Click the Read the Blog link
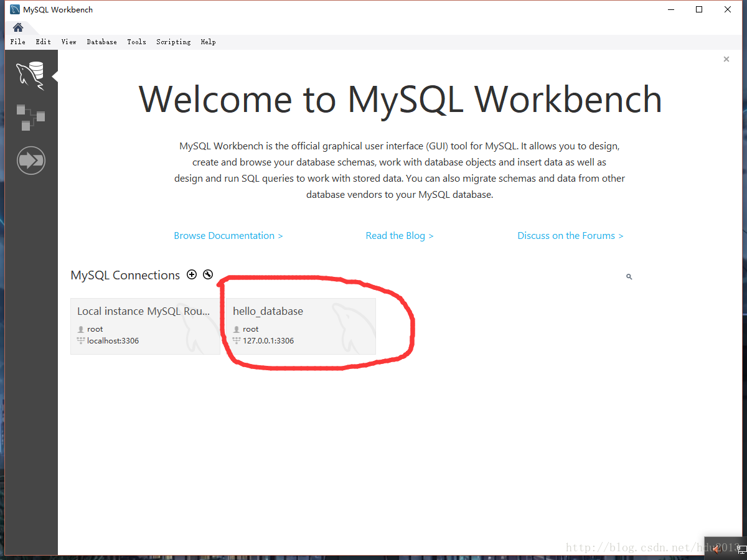 (x=400, y=236)
